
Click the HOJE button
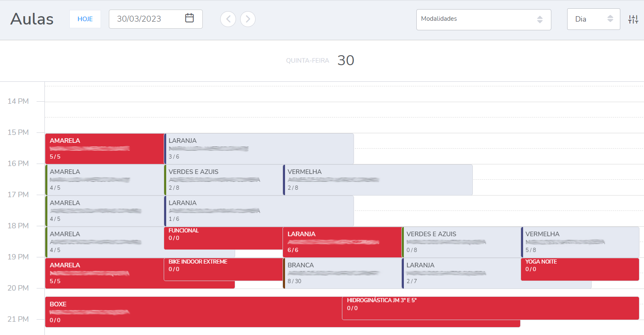85,19
